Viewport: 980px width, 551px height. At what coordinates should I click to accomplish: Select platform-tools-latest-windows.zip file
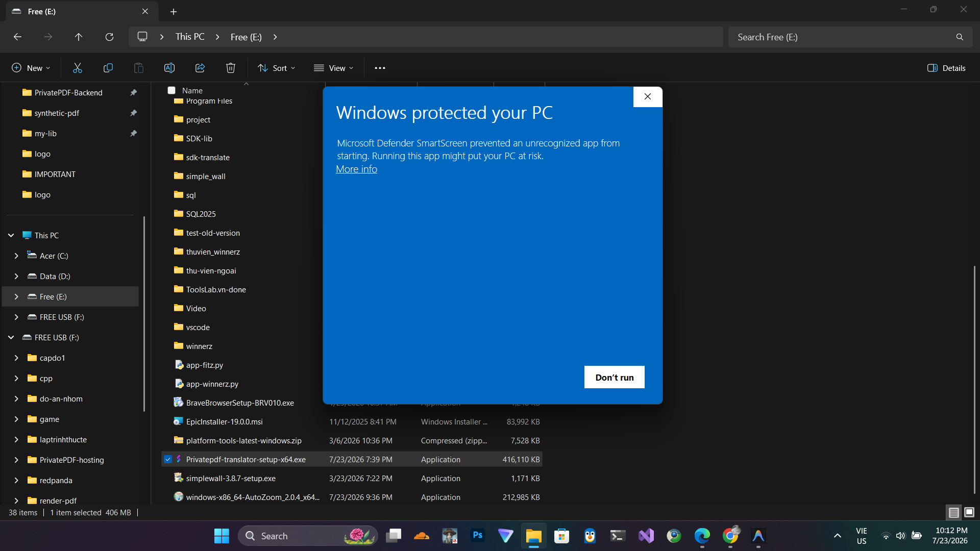[352, 440]
